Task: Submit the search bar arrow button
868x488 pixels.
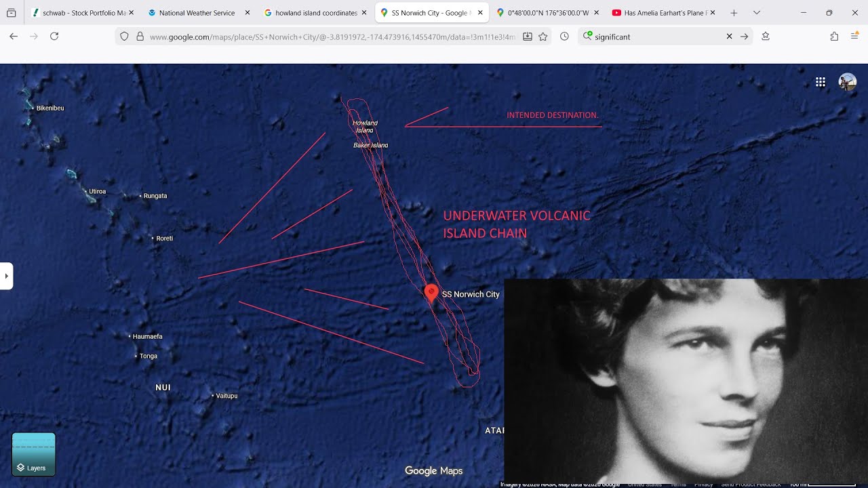Action: coord(744,37)
